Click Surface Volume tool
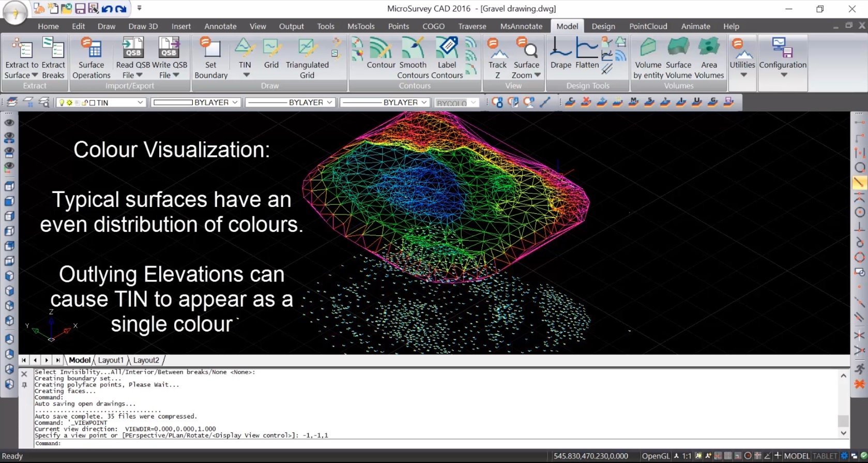Viewport: 868px width, 463px height. (678, 58)
